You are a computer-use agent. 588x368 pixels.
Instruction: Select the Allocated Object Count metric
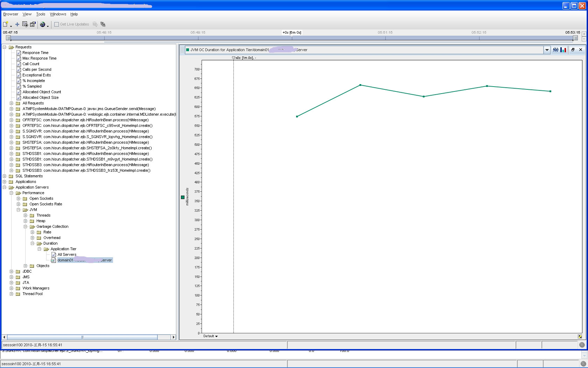click(x=42, y=92)
